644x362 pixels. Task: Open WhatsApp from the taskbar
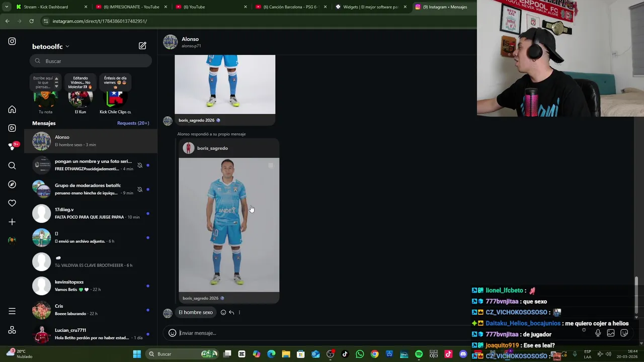(x=360, y=354)
